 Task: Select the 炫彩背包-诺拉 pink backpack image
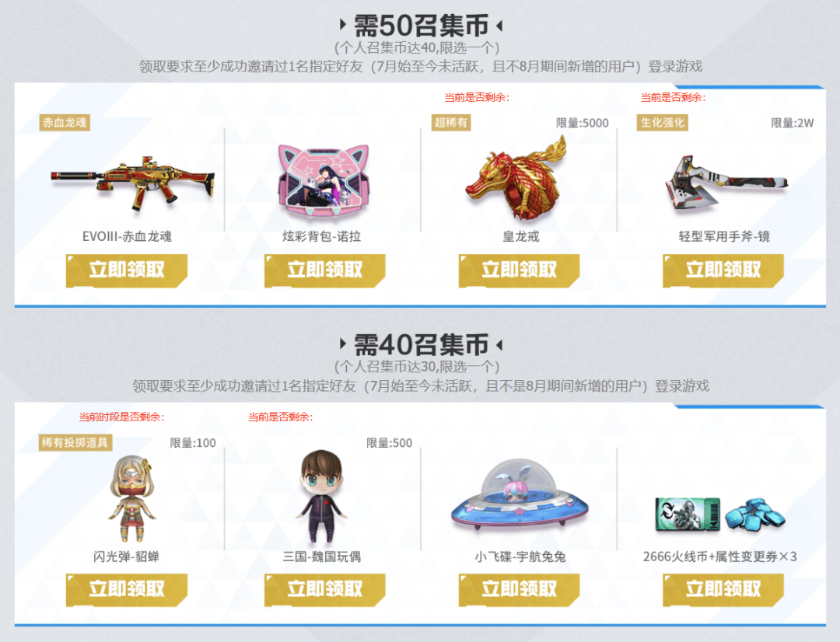(323, 181)
